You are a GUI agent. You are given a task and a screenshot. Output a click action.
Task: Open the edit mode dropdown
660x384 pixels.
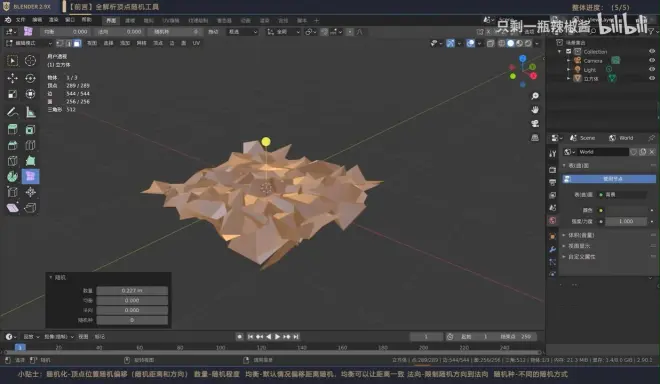29,43
